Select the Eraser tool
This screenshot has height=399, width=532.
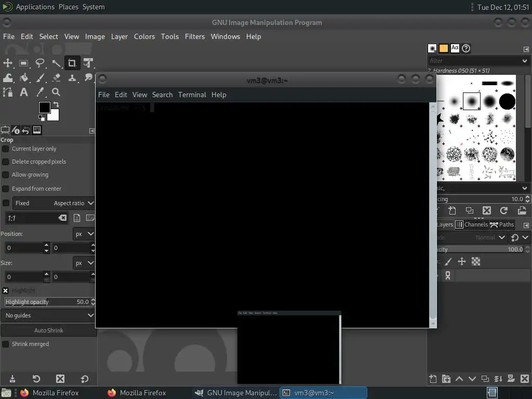coord(56,78)
